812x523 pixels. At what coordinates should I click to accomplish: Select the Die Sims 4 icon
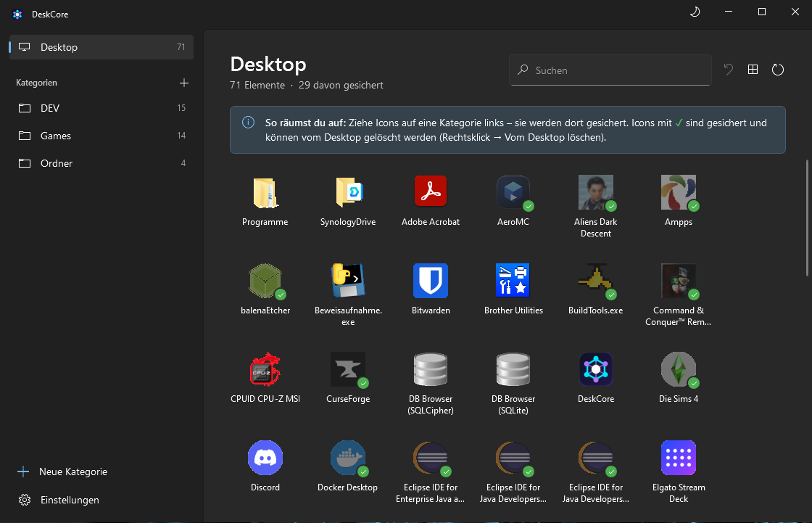pyautogui.click(x=679, y=369)
